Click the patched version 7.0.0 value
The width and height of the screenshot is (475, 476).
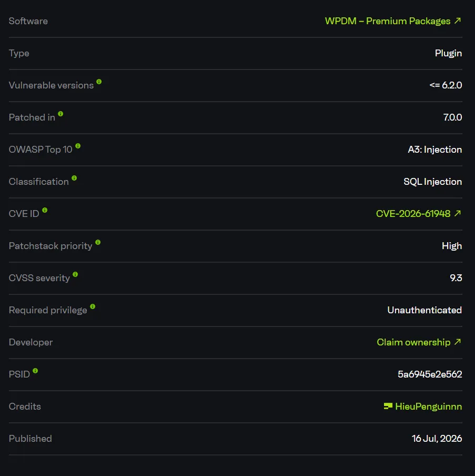pyautogui.click(x=452, y=117)
